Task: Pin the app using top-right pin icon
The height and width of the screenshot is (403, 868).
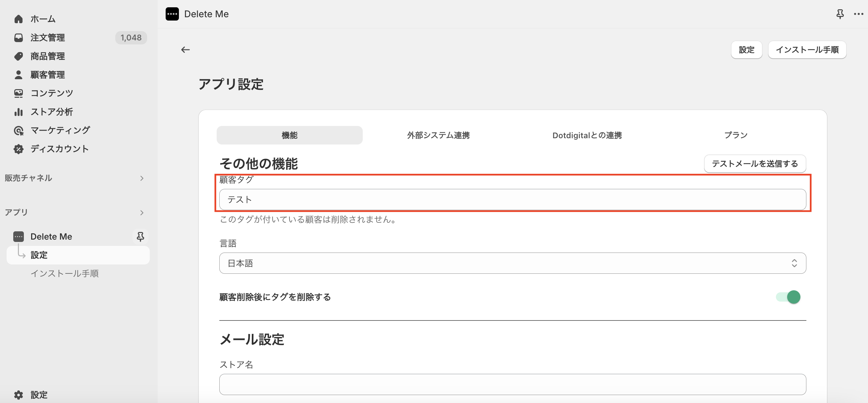Action: pyautogui.click(x=840, y=14)
